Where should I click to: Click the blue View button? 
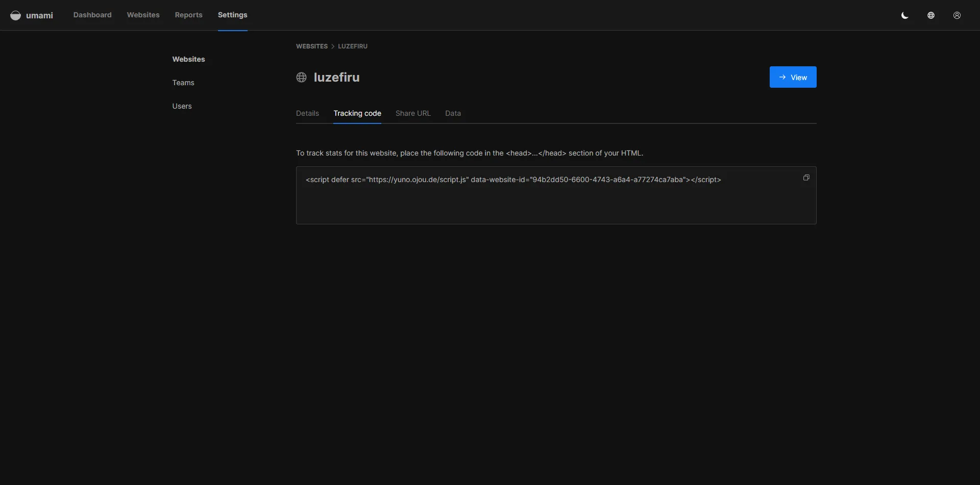point(793,77)
